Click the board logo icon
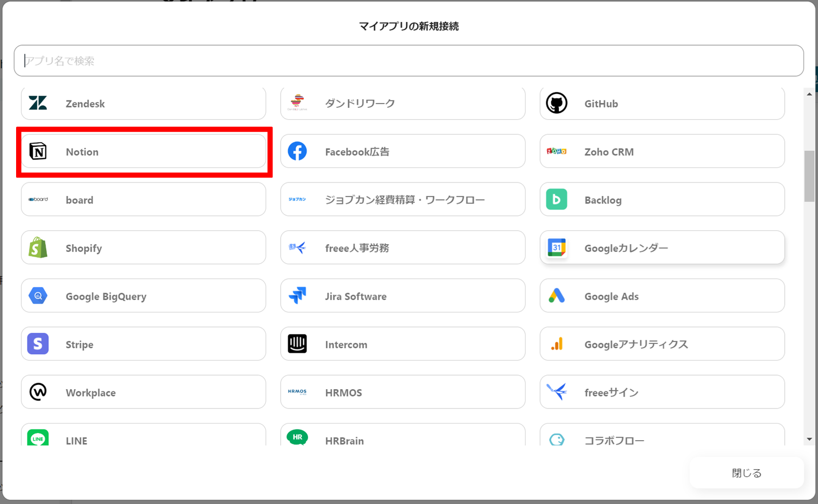Image resolution: width=818 pixels, height=504 pixels. [38, 200]
